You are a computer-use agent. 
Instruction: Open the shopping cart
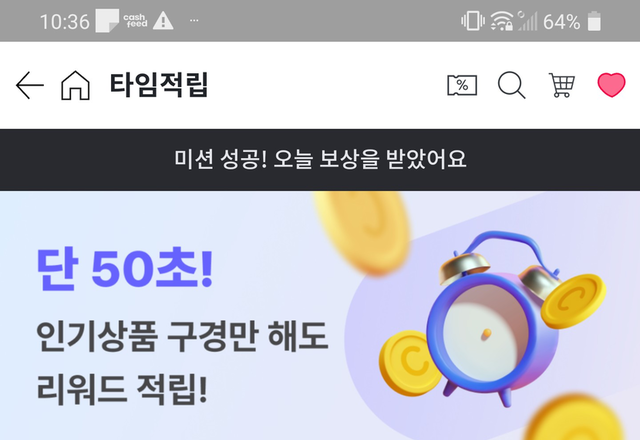(x=562, y=85)
